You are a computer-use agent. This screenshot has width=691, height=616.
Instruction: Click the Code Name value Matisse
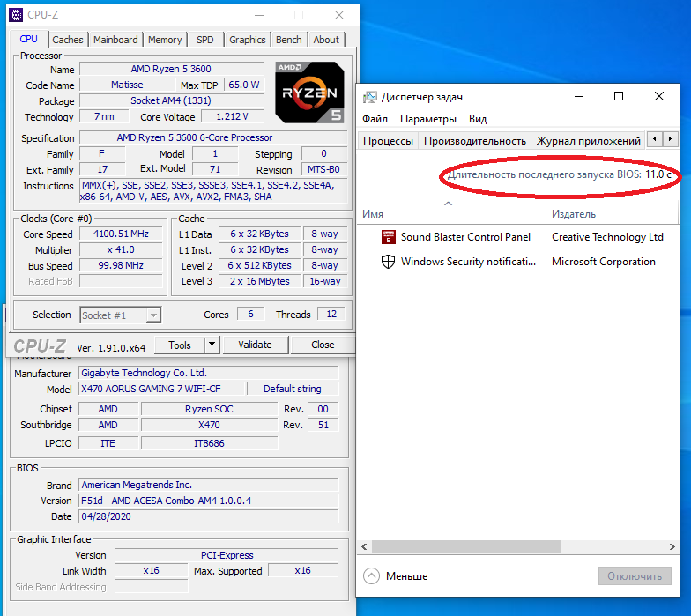click(x=127, y=85)
